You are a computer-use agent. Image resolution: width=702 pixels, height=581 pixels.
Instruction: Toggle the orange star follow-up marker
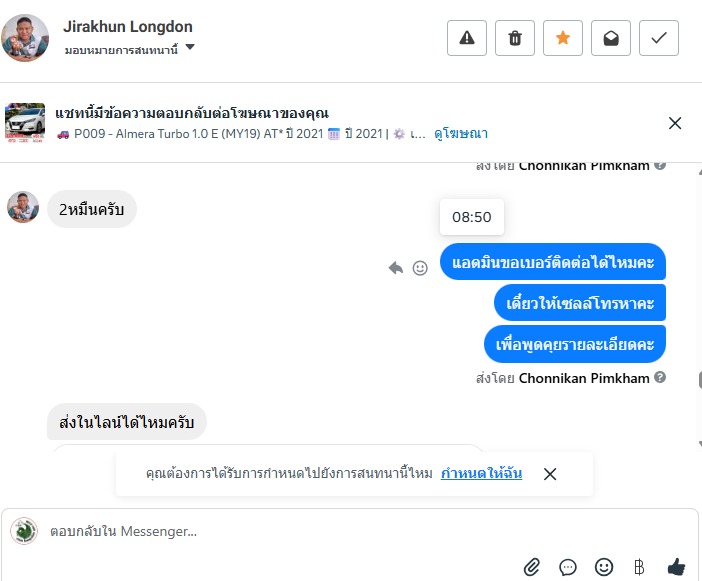pyautogui.click(x=563, y=38)
